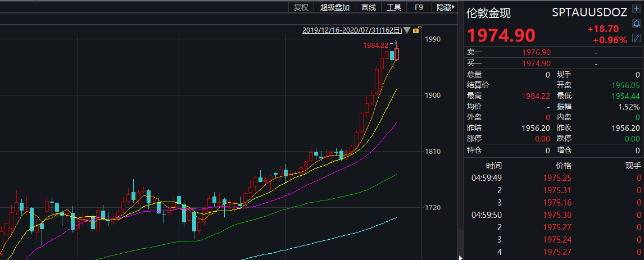Click the 1720 price axis label
This screenshot has height=260, width=644.
433,208
